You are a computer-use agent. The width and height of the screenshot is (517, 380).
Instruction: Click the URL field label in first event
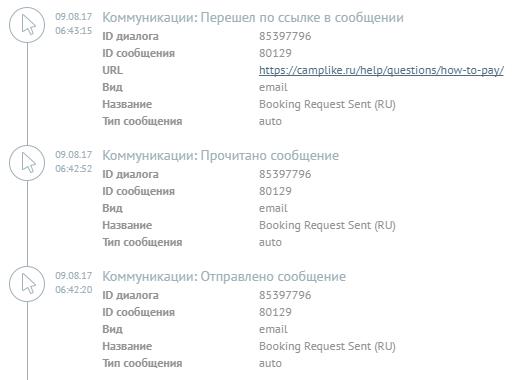click(112, 70)
